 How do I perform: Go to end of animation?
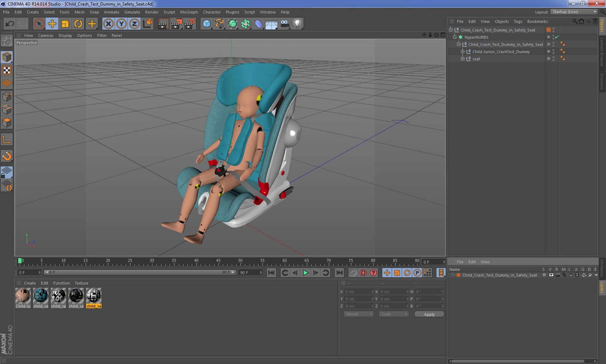click(x=339, y=273)
